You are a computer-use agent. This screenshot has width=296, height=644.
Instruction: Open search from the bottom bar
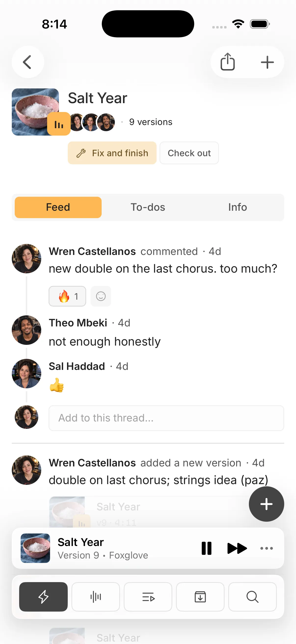(253, 597)
